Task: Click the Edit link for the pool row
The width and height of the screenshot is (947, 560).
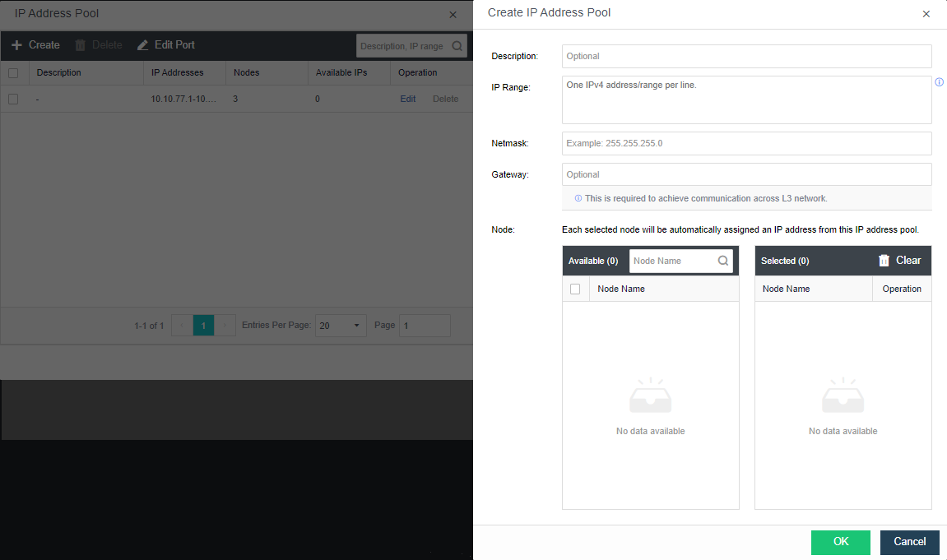Action: point(407,99)
